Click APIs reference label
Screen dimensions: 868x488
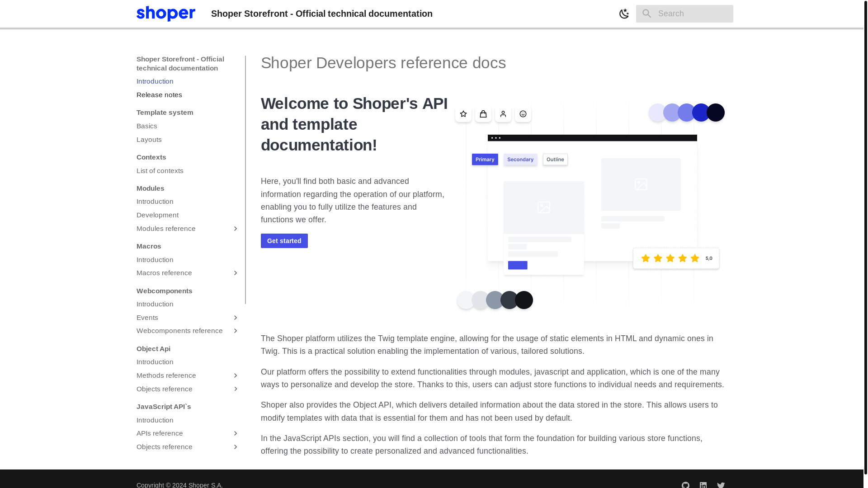160,433
